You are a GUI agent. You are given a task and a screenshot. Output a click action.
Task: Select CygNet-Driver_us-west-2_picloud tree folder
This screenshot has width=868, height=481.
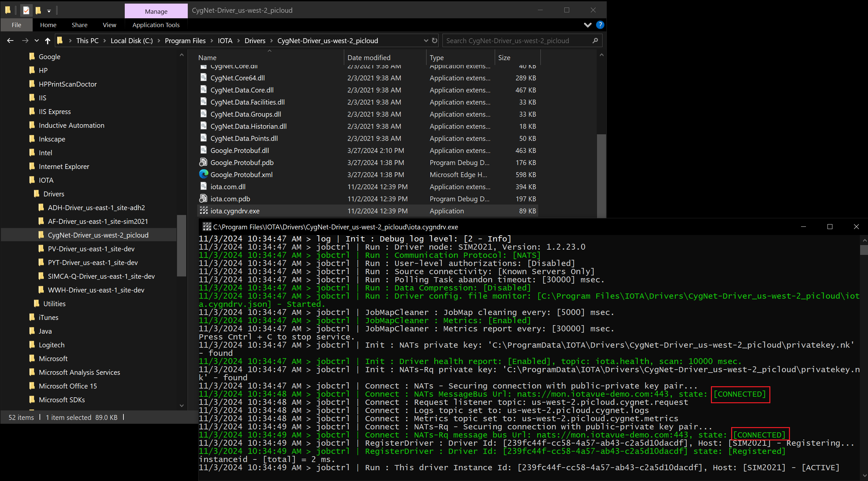98,235
